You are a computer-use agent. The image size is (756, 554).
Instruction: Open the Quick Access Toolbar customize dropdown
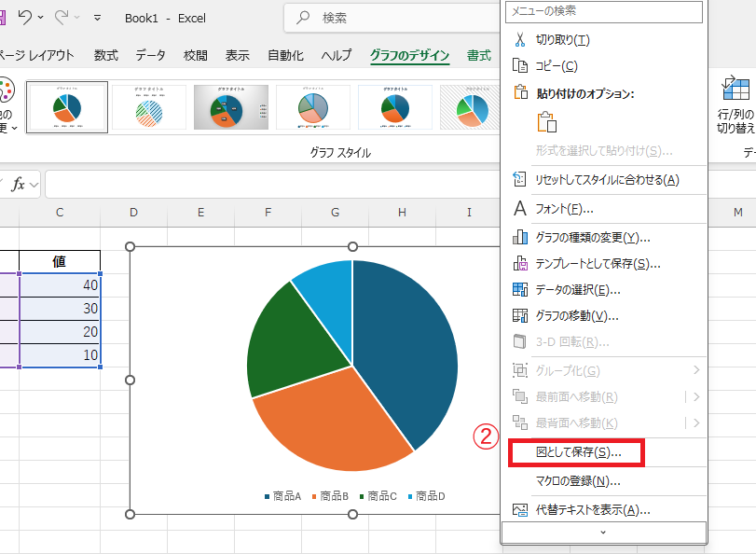(97, 18)
